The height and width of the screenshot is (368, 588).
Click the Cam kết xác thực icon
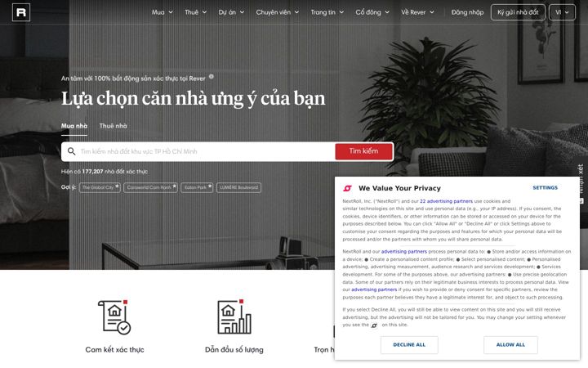point(114,317)
